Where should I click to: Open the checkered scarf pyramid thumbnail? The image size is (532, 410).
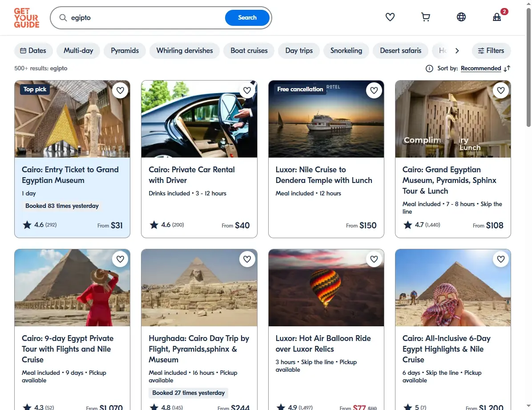453,288
